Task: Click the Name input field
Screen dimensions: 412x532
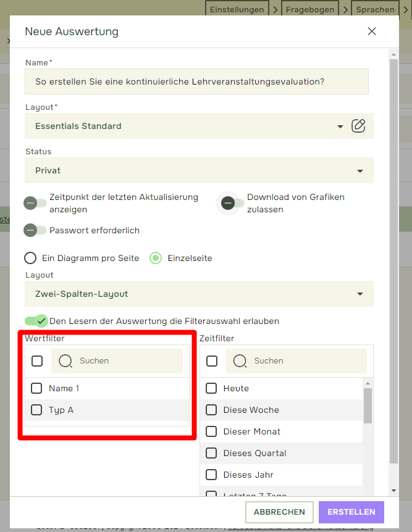Action: 196,81
